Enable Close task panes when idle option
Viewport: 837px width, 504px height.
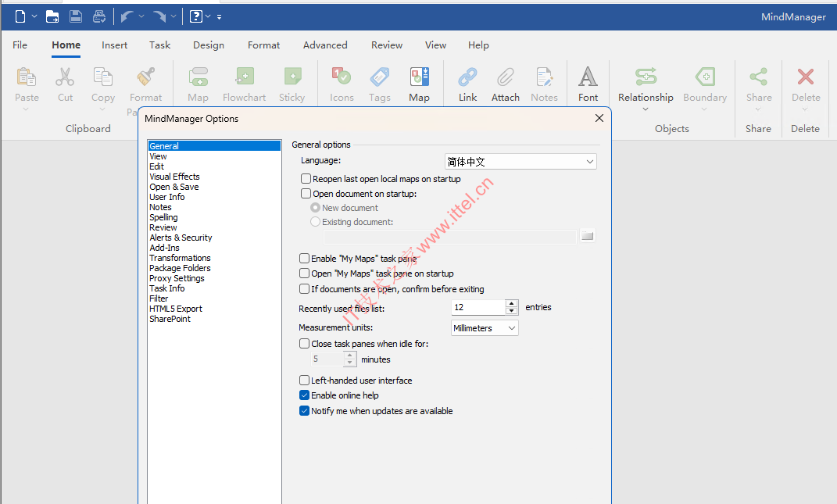(x=304, y=343)
